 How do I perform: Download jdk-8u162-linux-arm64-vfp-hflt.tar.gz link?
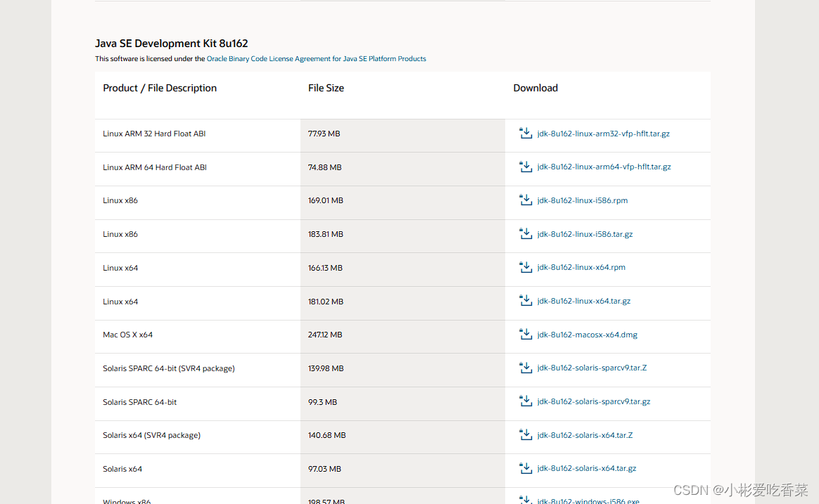pyautogui.click(x=604, y=167)
